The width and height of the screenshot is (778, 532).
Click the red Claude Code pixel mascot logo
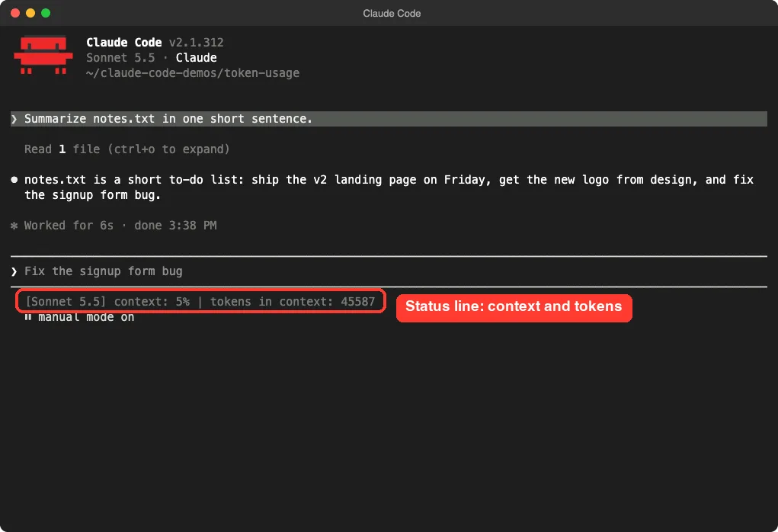click(x=43, y=55)
